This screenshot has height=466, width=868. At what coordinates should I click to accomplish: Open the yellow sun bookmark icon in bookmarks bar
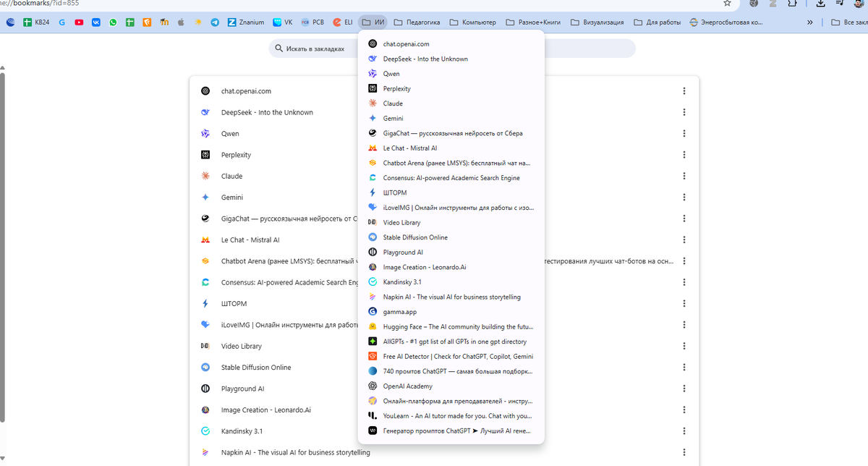pos(197,22)
